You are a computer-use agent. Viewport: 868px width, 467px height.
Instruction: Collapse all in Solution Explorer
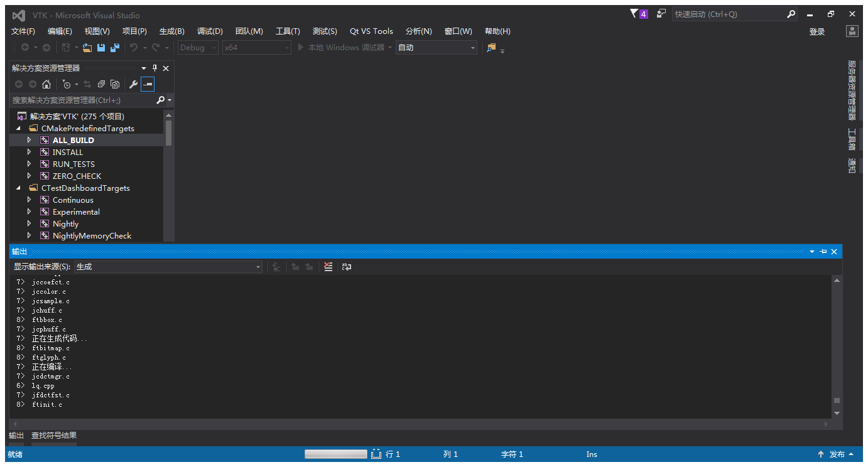click(101, 84)
